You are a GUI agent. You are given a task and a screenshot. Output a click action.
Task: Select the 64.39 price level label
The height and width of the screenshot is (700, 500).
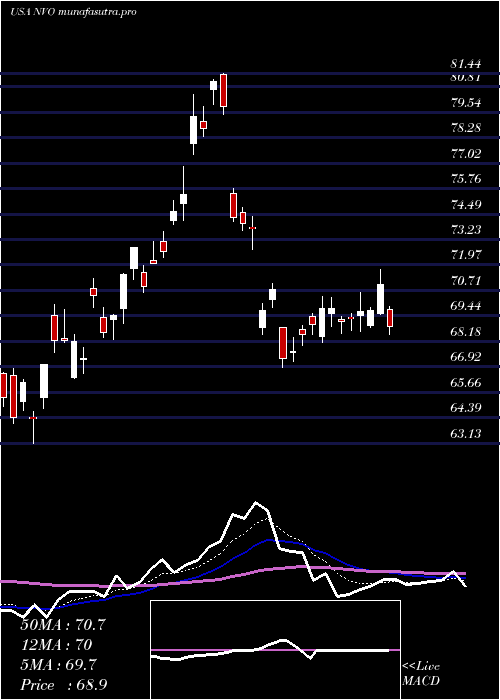click(x=466, y=408)
